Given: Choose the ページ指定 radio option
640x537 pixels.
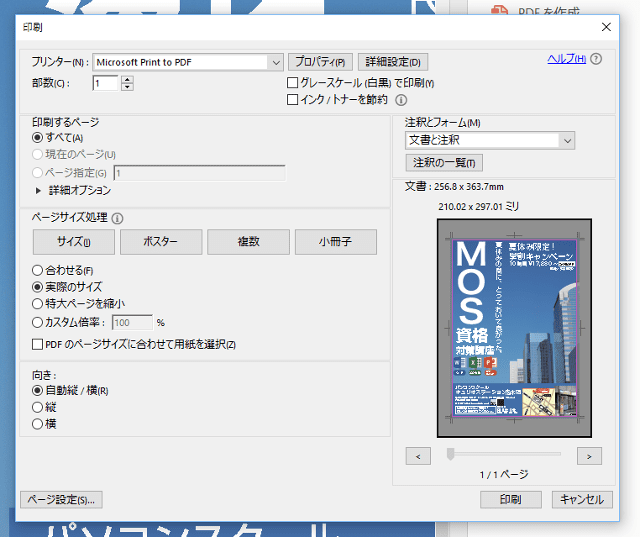Looking at the screenshot, I should [x=37, y=173].
